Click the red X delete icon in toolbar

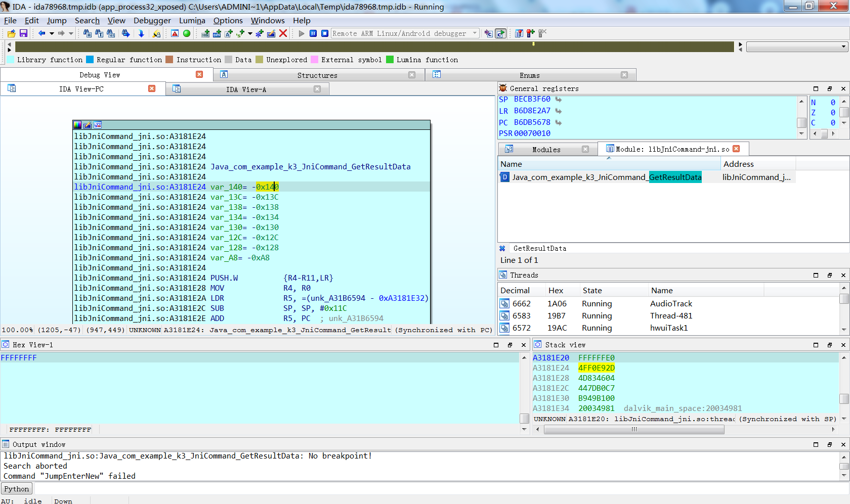tap(283, 33)
